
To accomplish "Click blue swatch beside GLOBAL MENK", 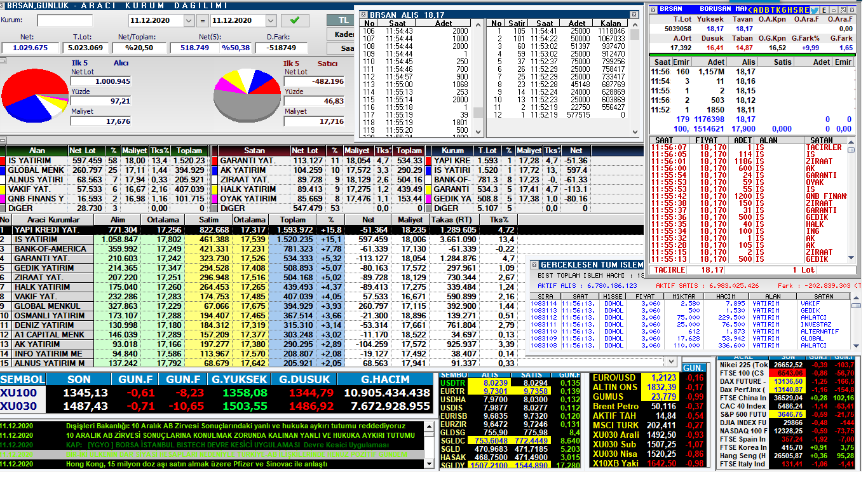I will 3,170.
